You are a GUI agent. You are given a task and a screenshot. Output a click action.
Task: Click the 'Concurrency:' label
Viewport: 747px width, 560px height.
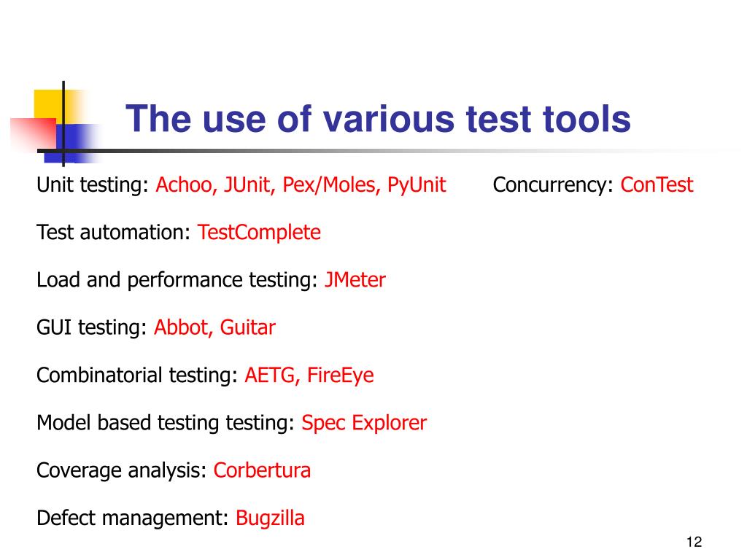point(553,185)
